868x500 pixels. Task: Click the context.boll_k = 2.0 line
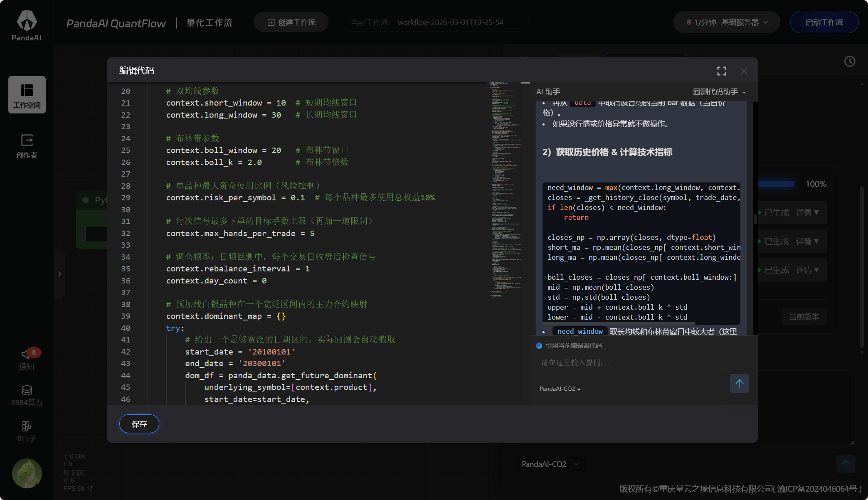pyautogui.click(x=214, y=163)
